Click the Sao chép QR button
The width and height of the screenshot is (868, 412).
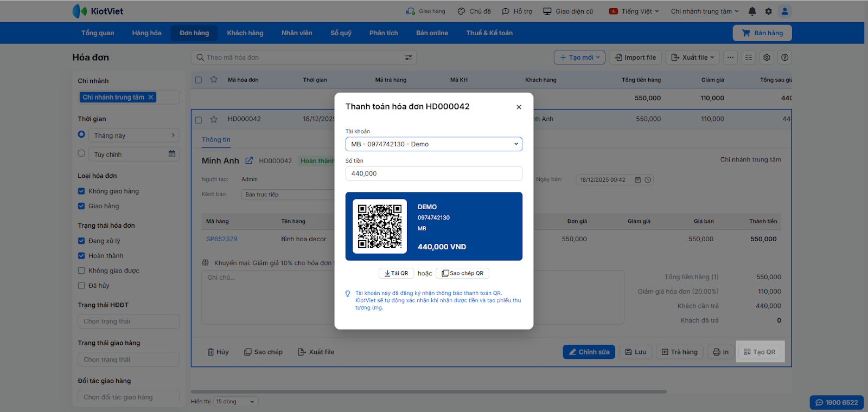click(462, 273)
